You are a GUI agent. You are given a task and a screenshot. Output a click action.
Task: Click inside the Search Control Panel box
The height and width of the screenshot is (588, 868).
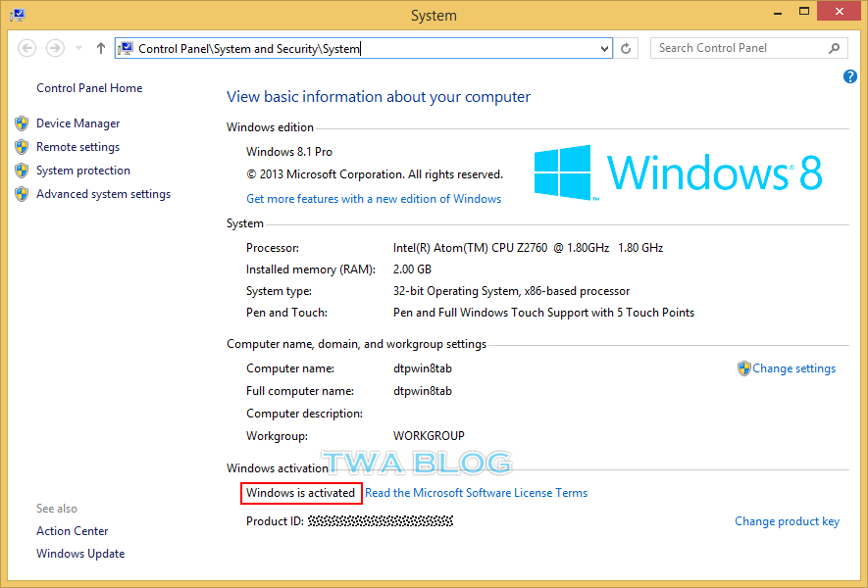click(x=736, y=47)
